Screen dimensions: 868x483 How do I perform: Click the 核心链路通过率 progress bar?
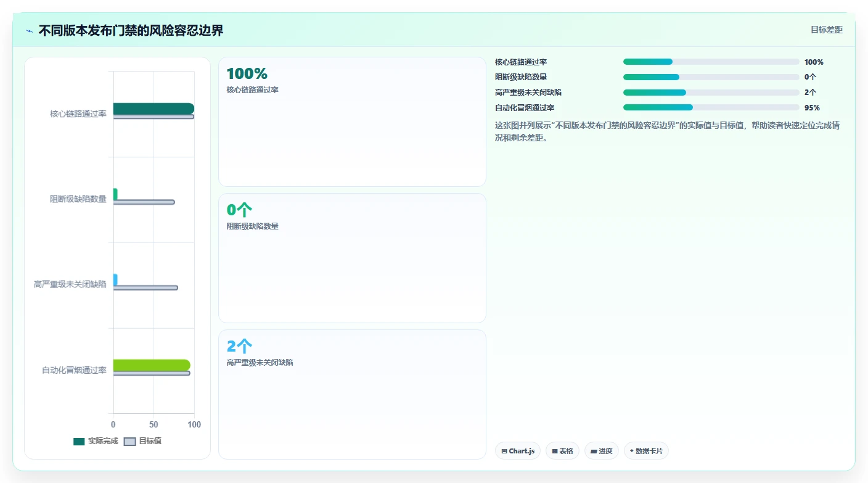[x=711, y=62]
